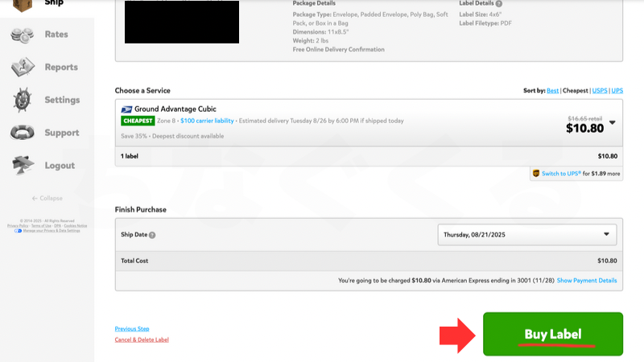Viewport: 644px width, 362px height.
Task: Click the green Buy Label button
Action: pyautogui.click(x=552, y=334)
